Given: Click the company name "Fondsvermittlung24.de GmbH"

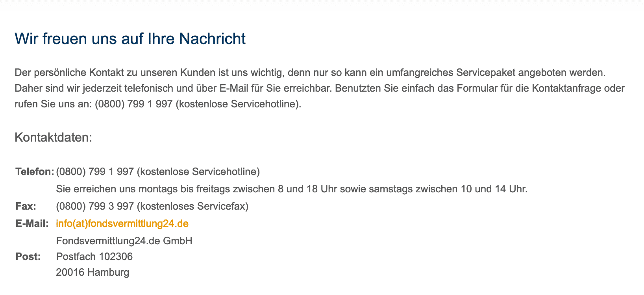Looking at the screenshot, I should coord(124,241).
